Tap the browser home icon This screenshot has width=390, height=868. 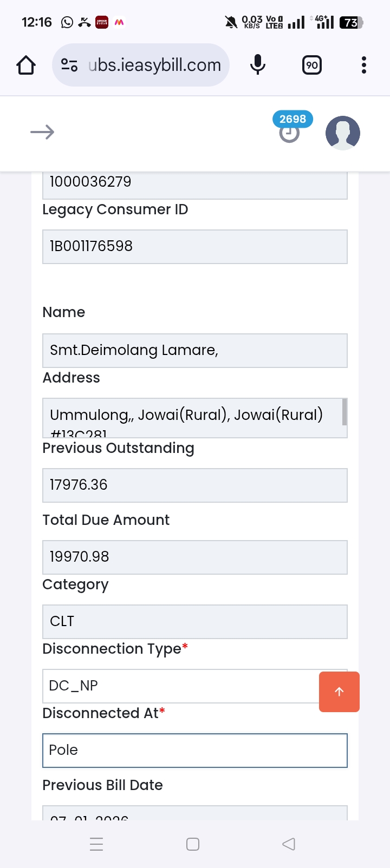[26, 65]
